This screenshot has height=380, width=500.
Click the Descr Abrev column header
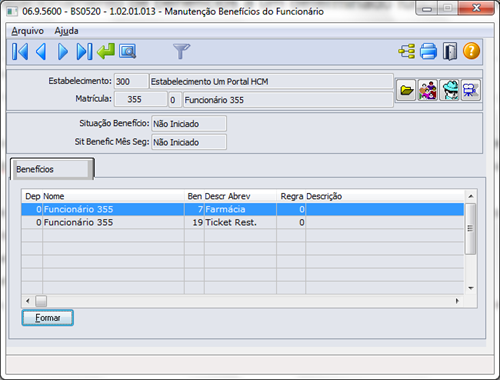(240, 196)
